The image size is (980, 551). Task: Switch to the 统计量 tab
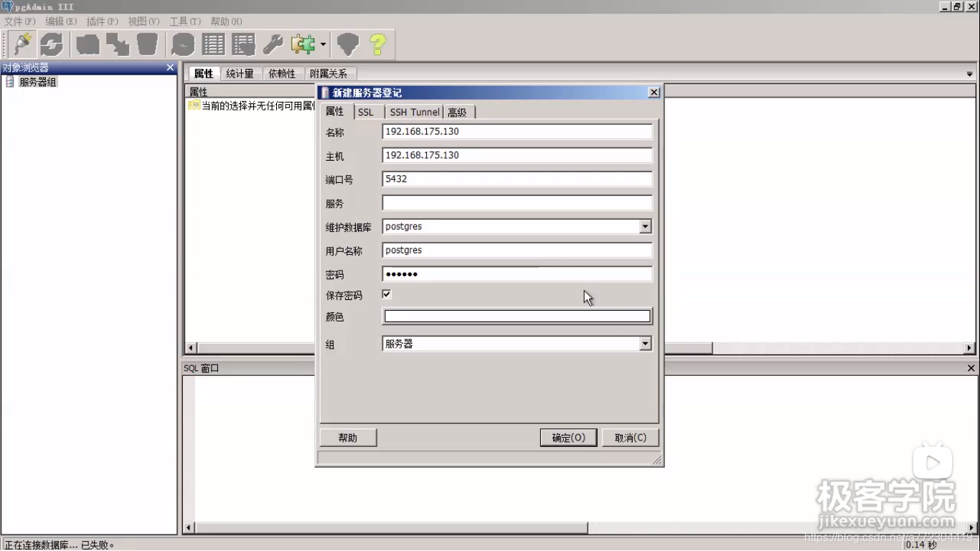[x=240, y=73]
